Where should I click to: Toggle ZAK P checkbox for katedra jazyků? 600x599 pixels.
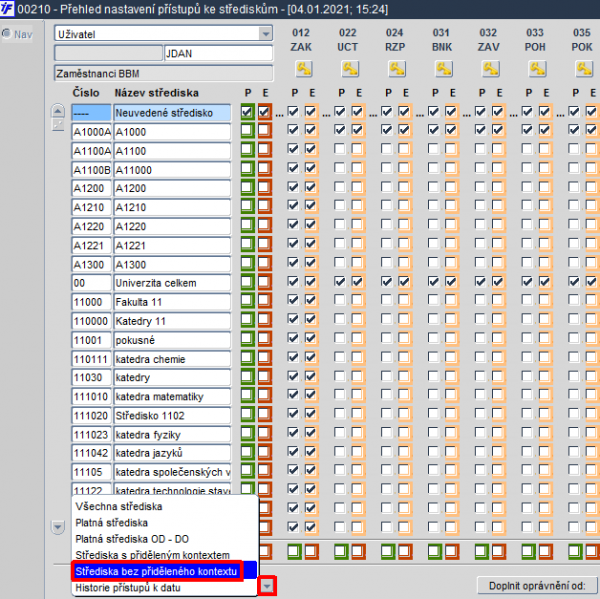(x=293, y=452)
